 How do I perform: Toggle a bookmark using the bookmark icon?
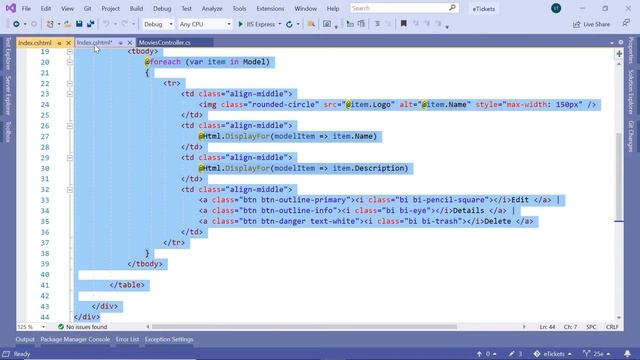pos(404,24)
